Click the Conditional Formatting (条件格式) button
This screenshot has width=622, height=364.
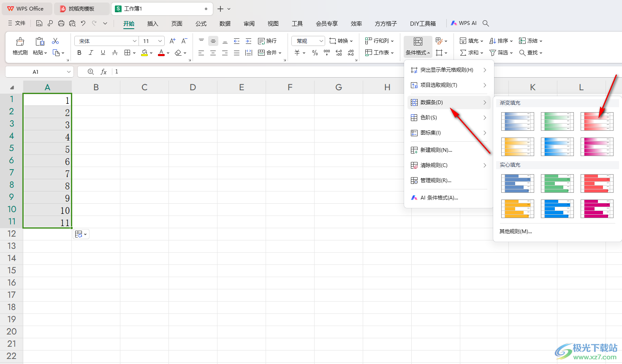[x=418, y=46]
